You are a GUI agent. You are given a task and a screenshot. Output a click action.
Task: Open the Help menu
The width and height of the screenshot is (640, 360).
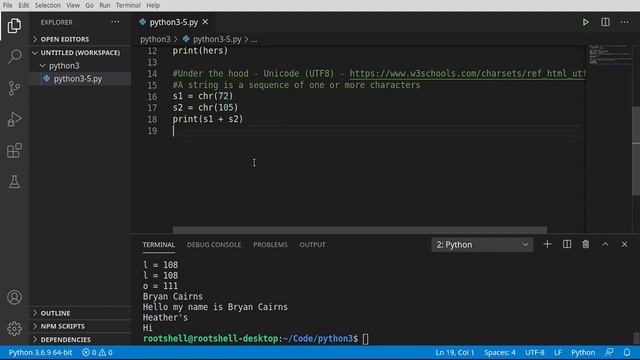pos(153,5)
